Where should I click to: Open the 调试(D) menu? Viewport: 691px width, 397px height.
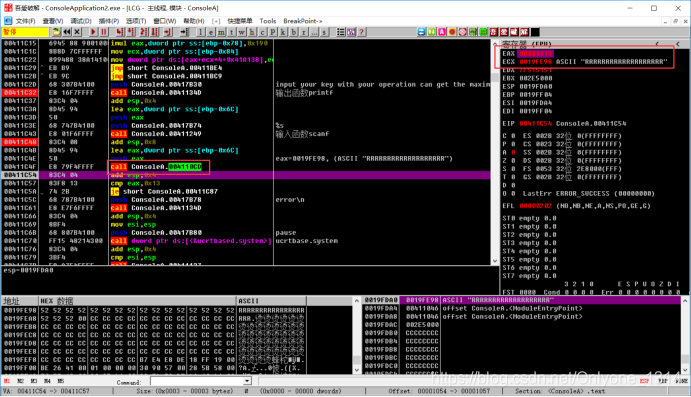pos(81,21)
